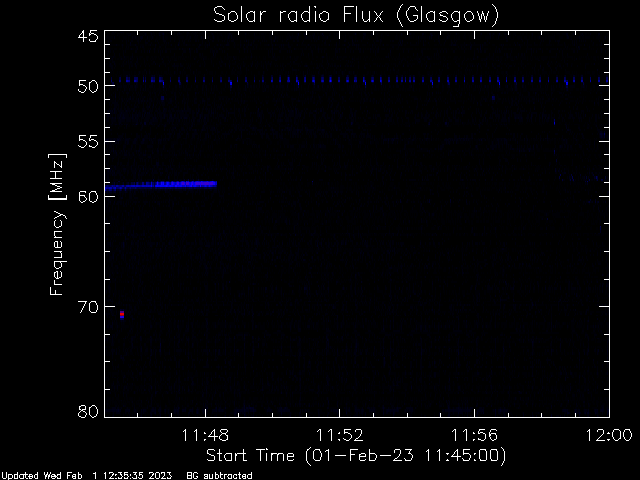The height and width of the screenshot is (480, 640).
Task: Click the 70 frequency axis label
Action: pyautogui.click(x=88, y=307)
